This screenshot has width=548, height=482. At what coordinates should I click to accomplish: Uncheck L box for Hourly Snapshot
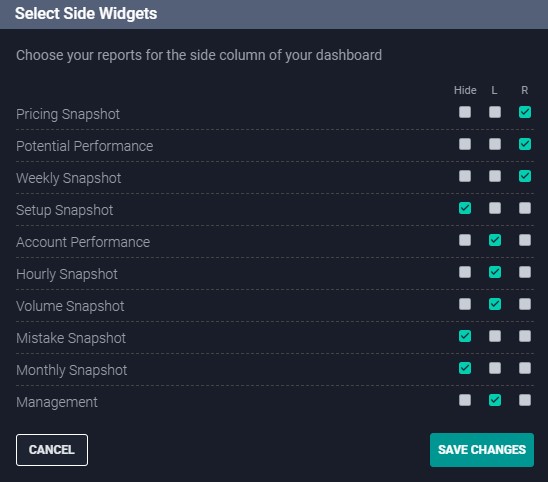tap(495, 272)
